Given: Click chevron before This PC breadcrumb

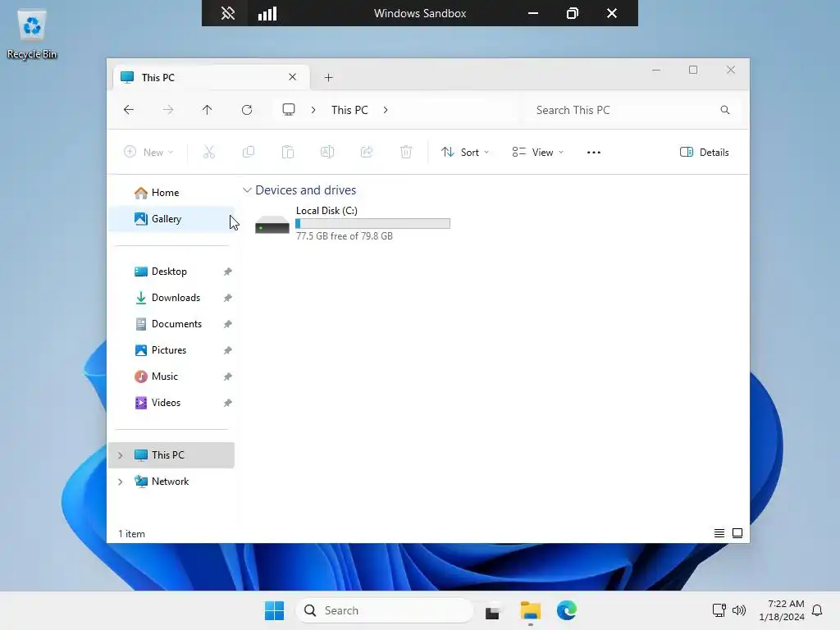Looking at the screenshot, I should (313, 110).
